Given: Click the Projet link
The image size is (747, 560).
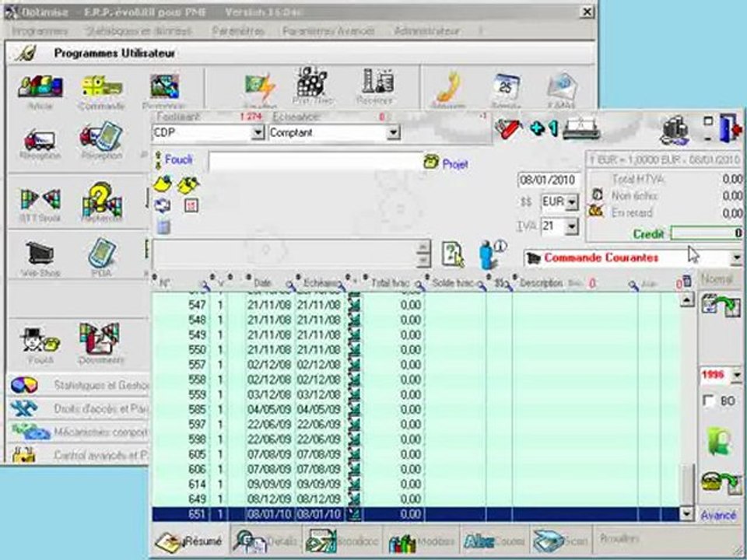Looking at the screenshot, I should pyautogui.click(x=455, y=164).
